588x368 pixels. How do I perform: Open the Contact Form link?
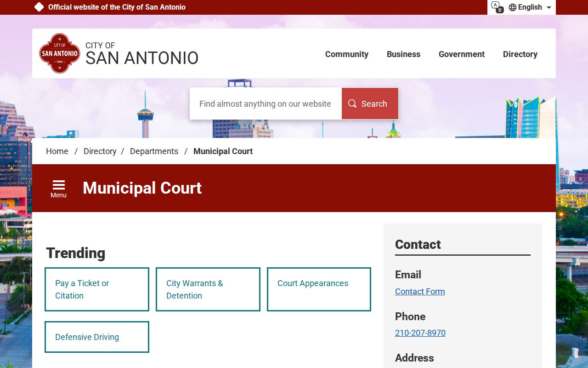pyautogui.click(x=420, y=292)
